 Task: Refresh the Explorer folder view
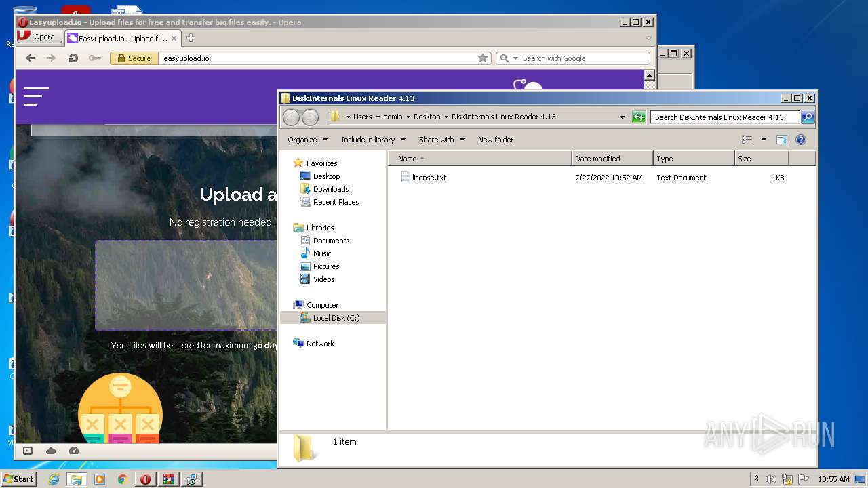(638, 117)
